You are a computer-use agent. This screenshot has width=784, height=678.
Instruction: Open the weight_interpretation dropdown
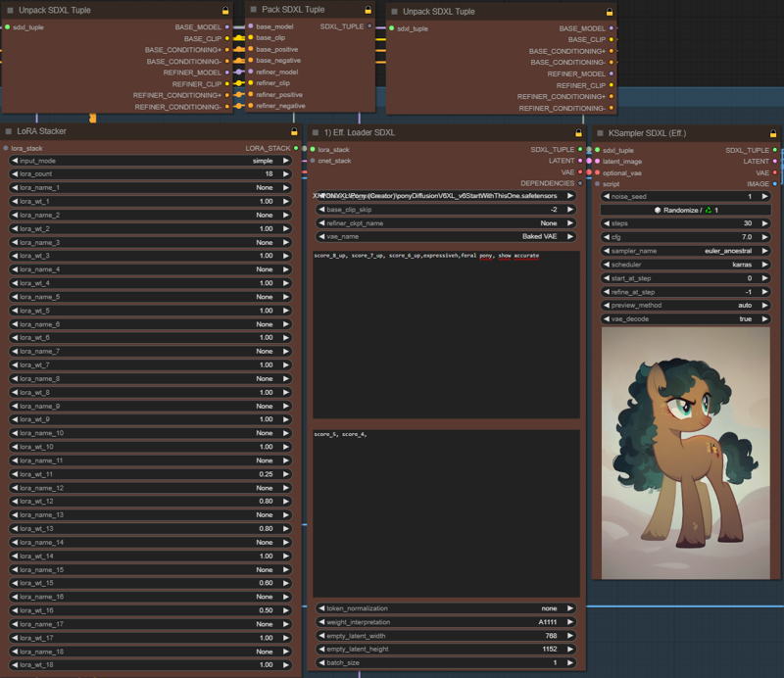[x=446, y=622]
